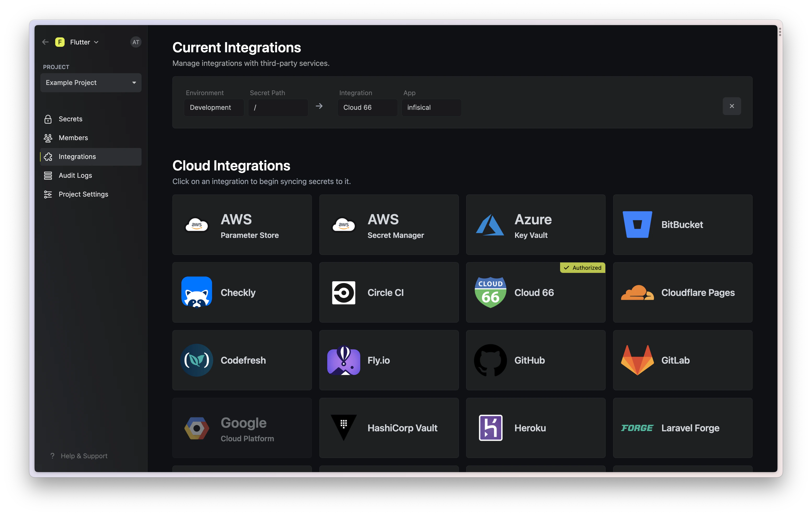Screen dimensions: 812x516
Task: Remove the Cloud 66 integration with X
Action: (732, 106)
